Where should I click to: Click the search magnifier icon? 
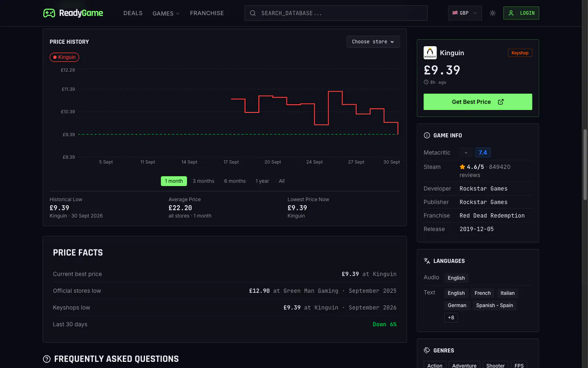pos(253,13)
